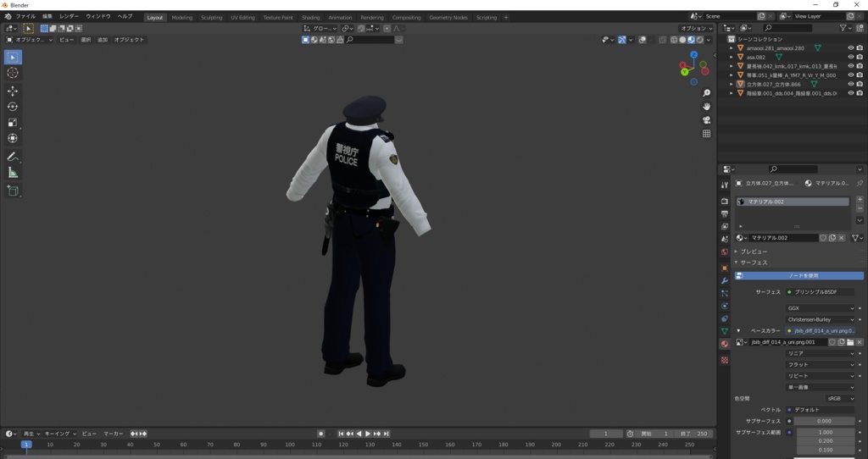
Task: Open the Output properties tab
Action: click(725, 213)
